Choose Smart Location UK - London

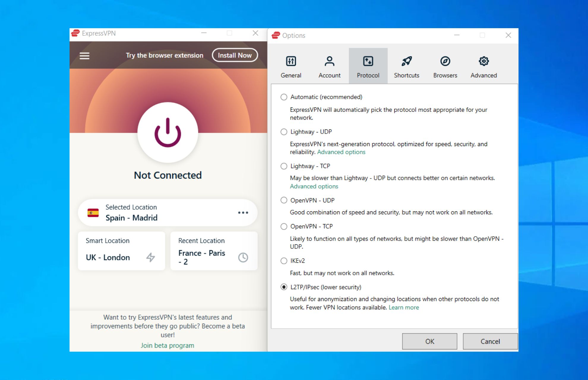121,251
